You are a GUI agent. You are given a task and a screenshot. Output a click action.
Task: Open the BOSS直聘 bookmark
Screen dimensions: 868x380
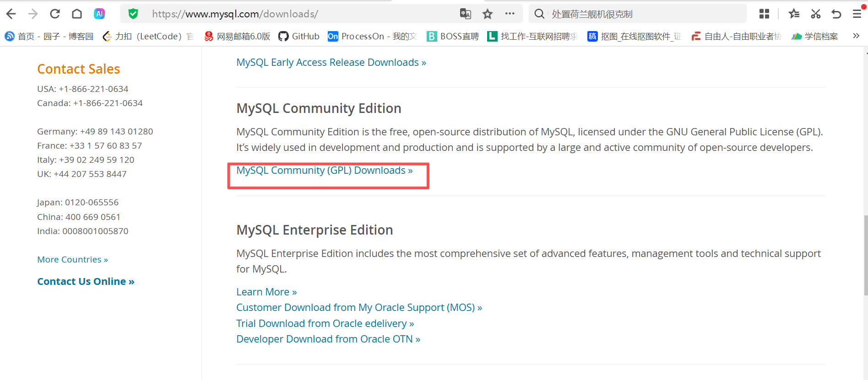453,36
